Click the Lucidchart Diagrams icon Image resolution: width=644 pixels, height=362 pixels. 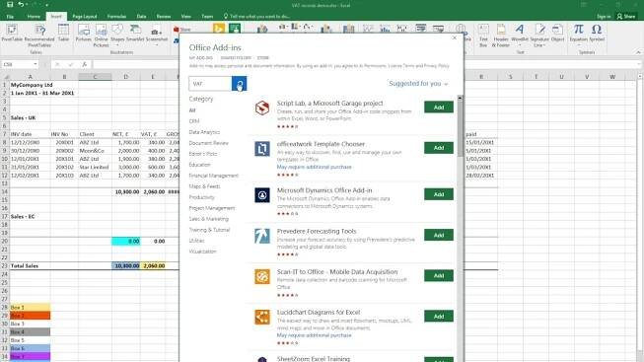point(262,318)
